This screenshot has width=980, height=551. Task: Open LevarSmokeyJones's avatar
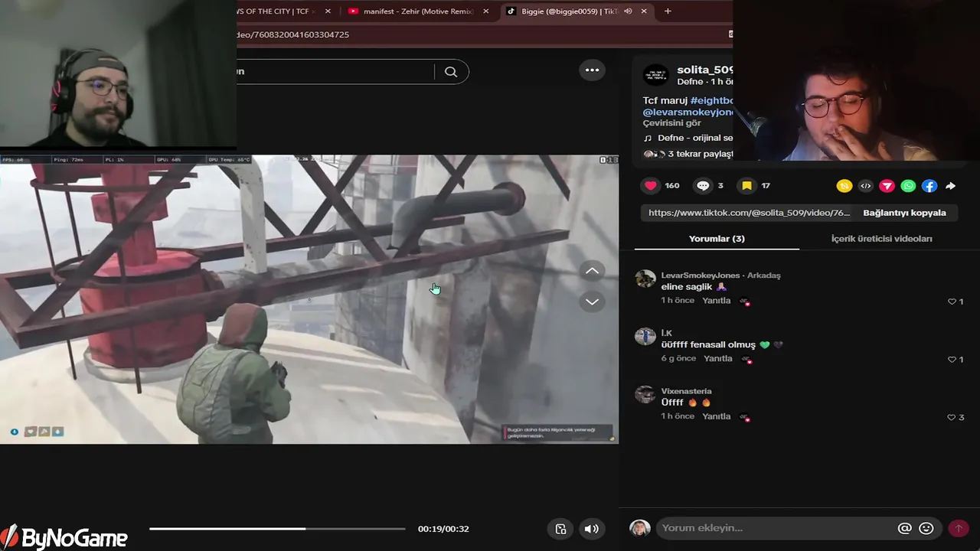tap(645, 279)
